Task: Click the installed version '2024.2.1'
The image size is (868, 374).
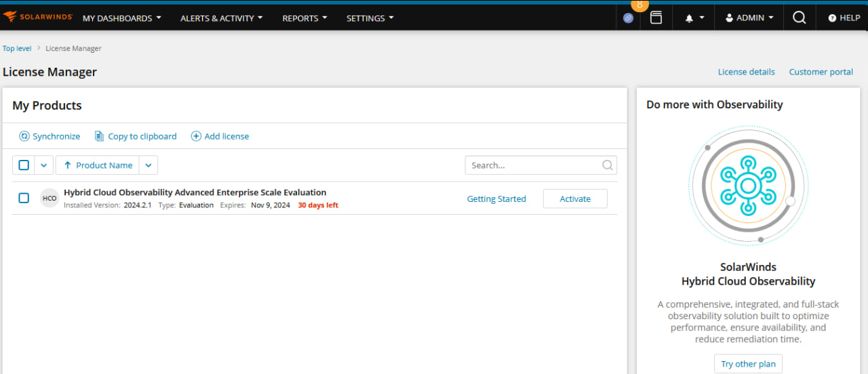Action: click(x=138, y=205)
